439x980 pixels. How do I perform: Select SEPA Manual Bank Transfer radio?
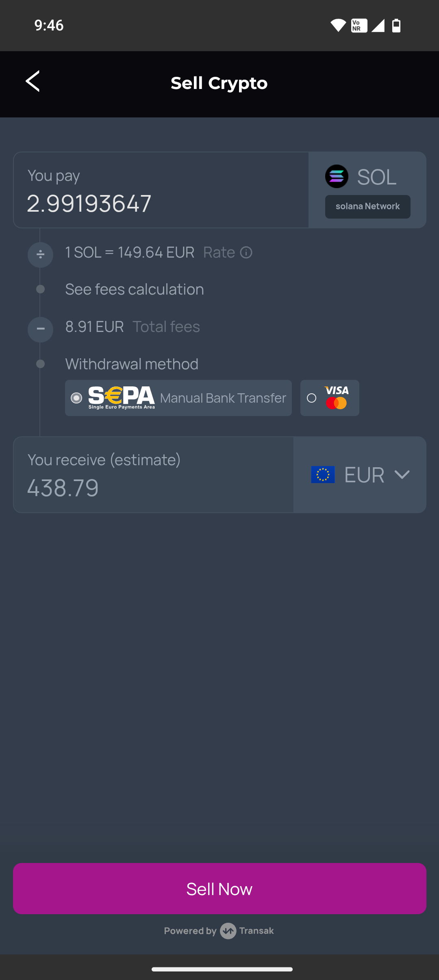click(76, 398)
